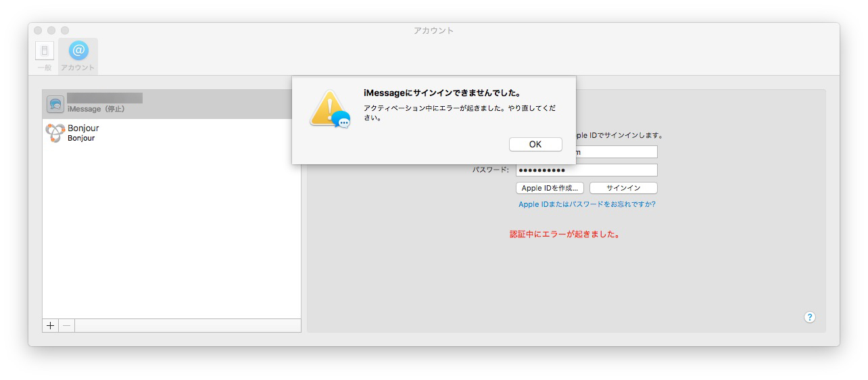Open help with the question mark button
This screenshot has width=868, height=380.
810,317
